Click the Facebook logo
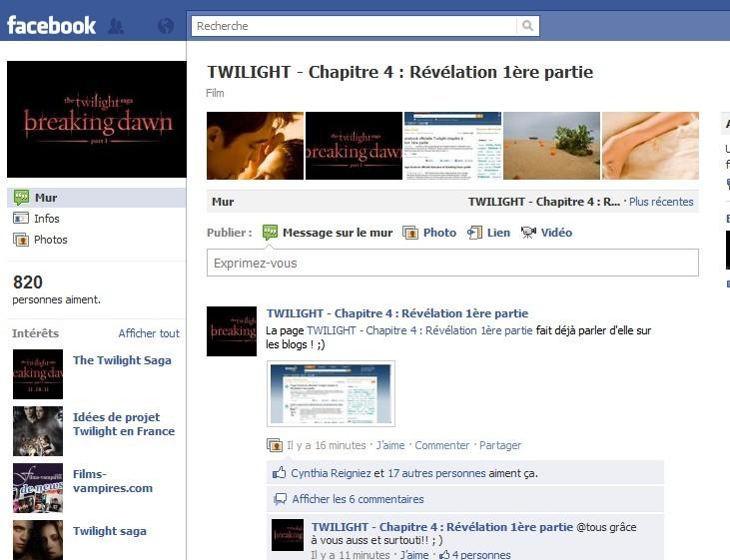Viewport: 730px width, 560px height. pyautogui.click(x=52, y=25)
